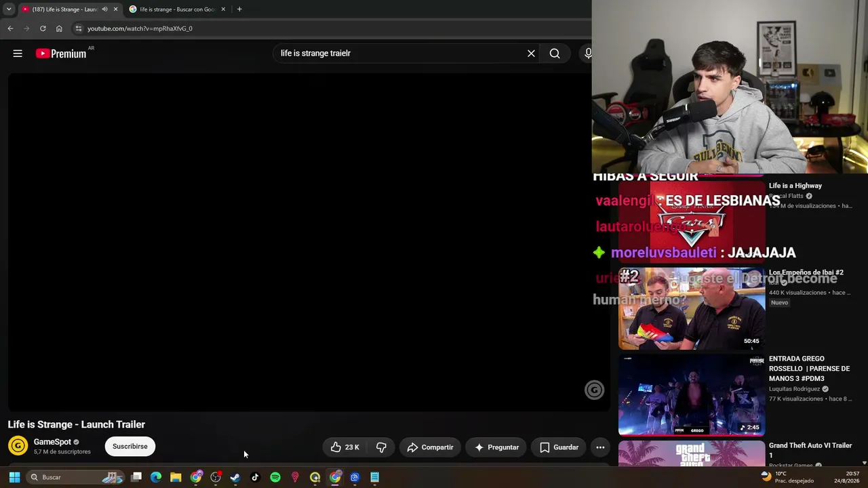The height and width of the screenshot is (488, 868).
Task: Open Spotify from the taskbar
Action: pos(275,477)
